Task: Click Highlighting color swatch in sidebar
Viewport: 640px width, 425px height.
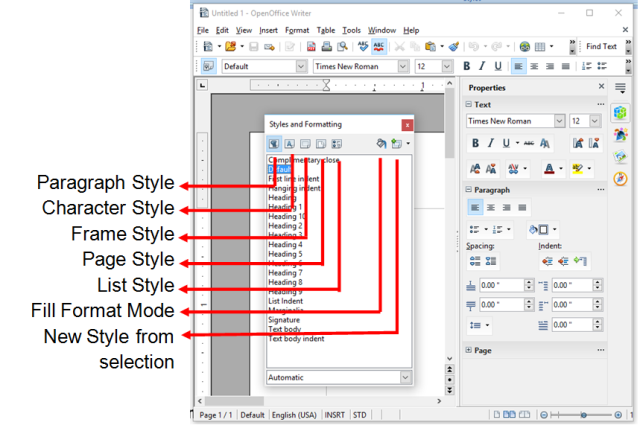Action: [x=578, y=168]
